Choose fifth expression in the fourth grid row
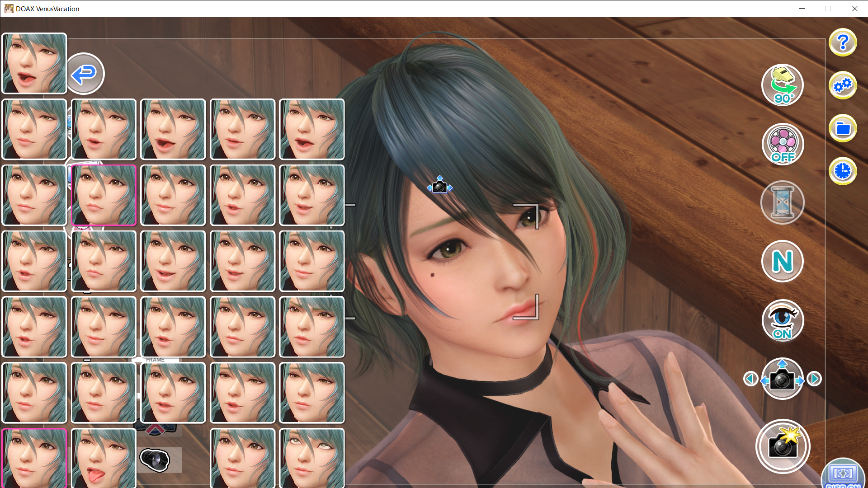The width and height of the screenshot is (868, 488). pyautogui.click(x=312, y=327)
